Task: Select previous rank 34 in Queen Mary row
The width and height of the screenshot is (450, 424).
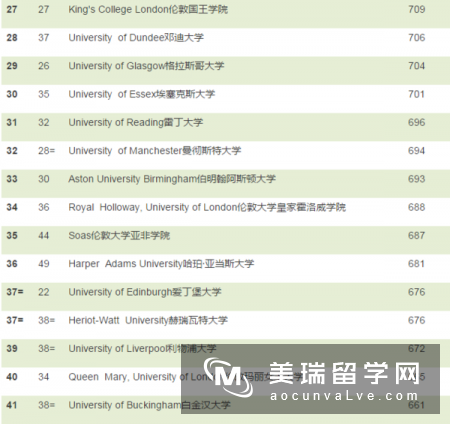Action: point(43,377)
